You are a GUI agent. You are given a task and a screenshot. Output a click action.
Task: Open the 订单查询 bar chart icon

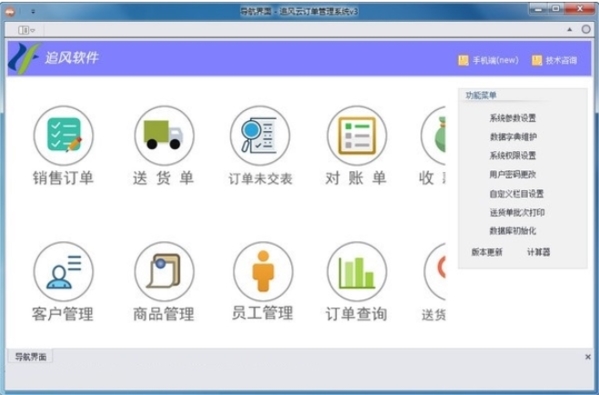coord(357,272)
